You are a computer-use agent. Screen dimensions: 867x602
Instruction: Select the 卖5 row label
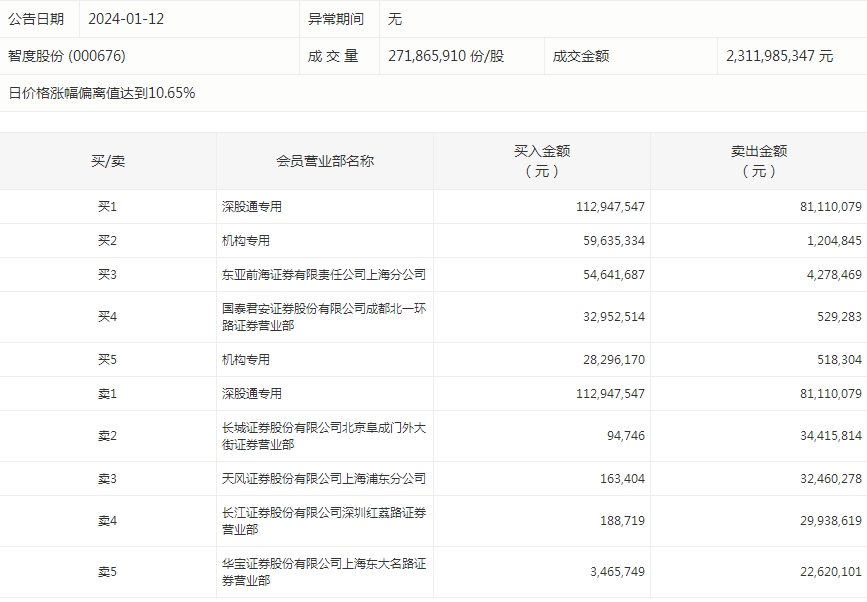107,572
